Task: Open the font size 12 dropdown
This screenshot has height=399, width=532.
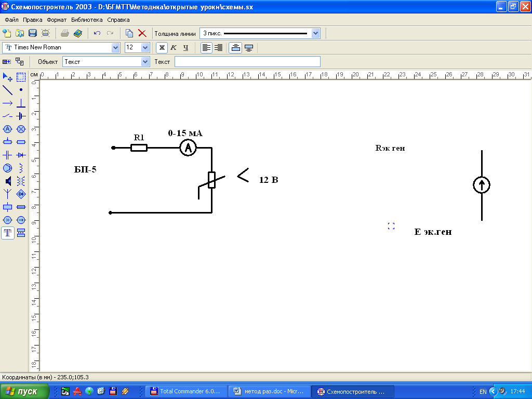Action: coord(145,48)
